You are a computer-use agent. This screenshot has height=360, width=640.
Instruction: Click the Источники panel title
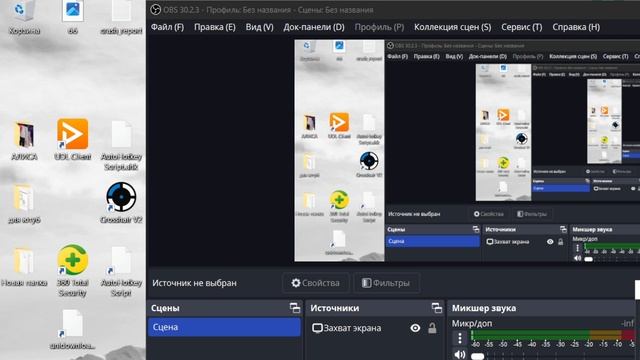point(335,308)
